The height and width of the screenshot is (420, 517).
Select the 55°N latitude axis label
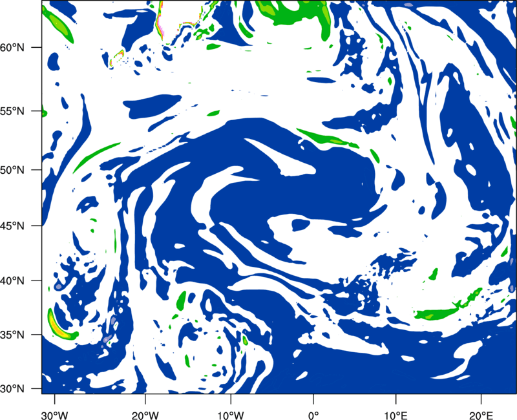click(x=12, y=111)
